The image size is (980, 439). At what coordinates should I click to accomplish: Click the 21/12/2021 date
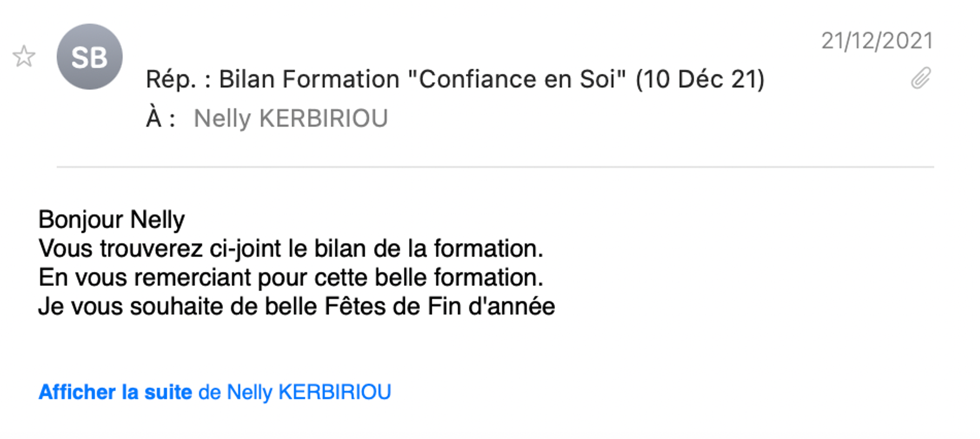(877, 41)
